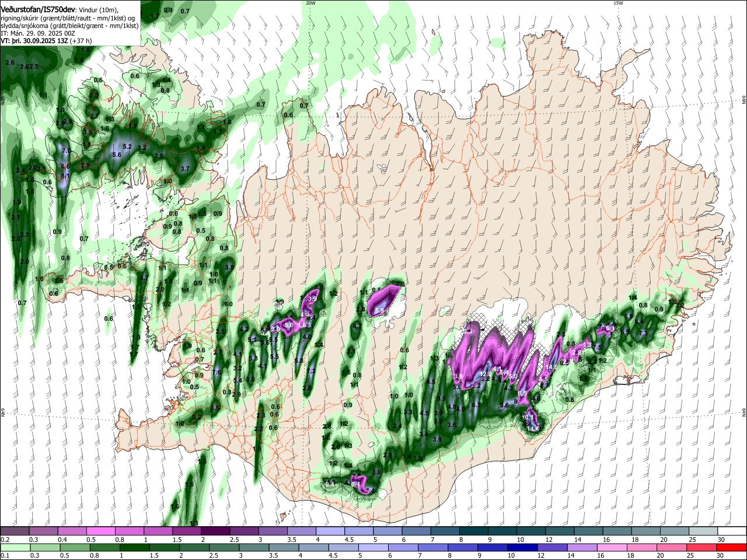Screen dimensions: 747x560
Task: Click the '0.1' label in the lower legend row
Action: (5, 555)
